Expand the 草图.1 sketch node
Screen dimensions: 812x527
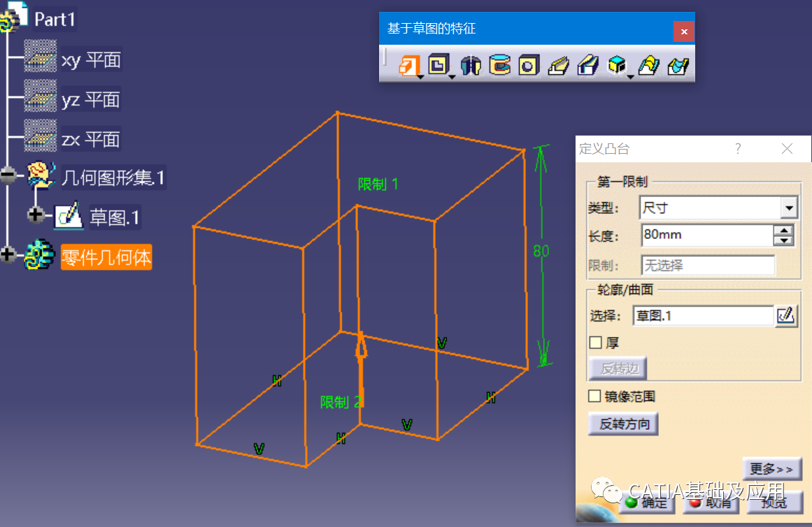coord(36,215)
